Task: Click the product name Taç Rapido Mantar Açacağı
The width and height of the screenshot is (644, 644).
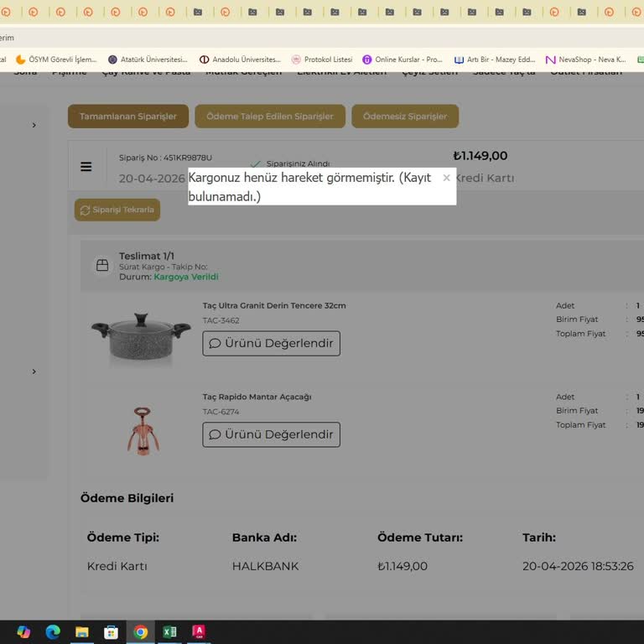Action: [x=257, y=397]
